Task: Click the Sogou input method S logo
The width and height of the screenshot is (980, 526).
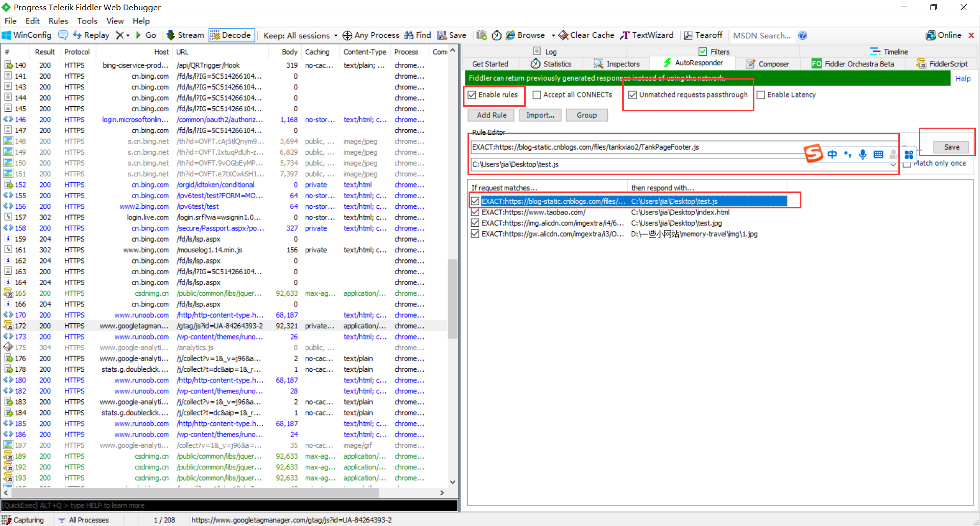Action: point(814,153)
